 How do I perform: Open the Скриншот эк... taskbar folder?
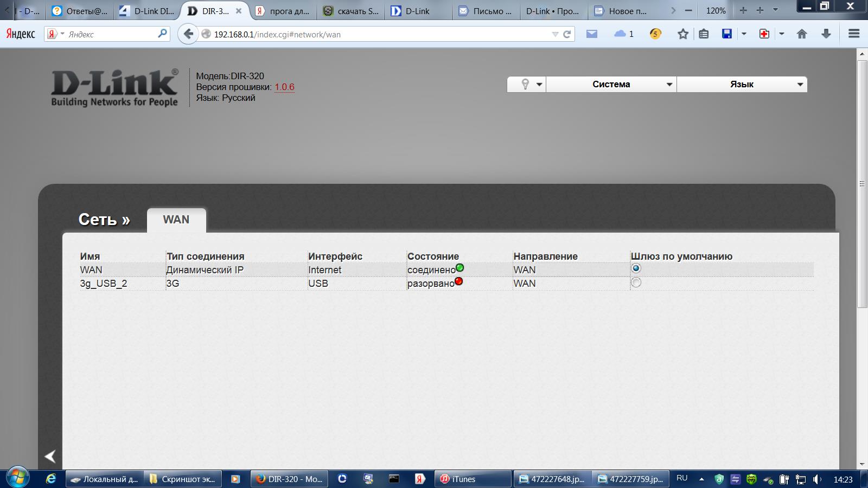coord(183,479)
